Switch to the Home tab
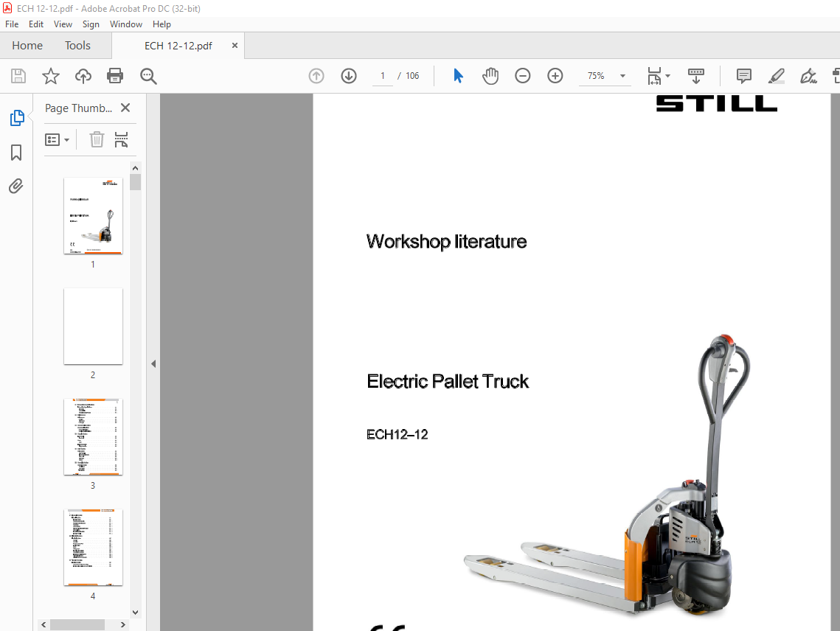This screenshot has width=840, height=631. (27, 46)
